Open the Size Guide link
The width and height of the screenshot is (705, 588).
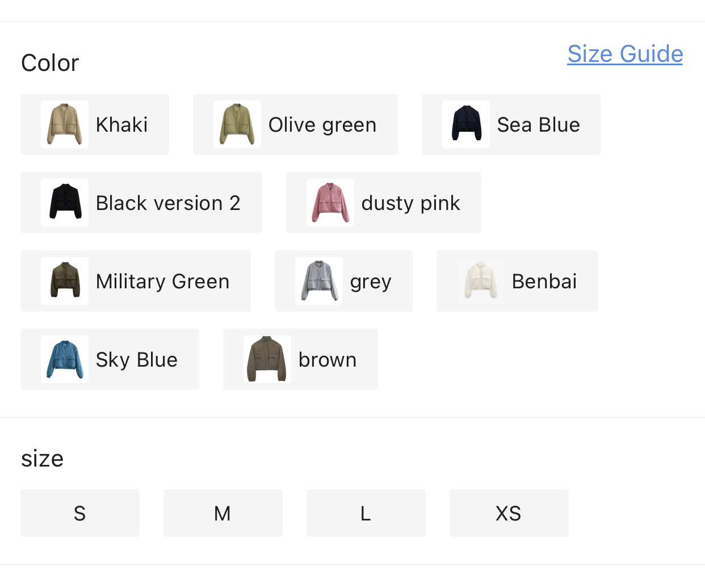pos(625,54)
